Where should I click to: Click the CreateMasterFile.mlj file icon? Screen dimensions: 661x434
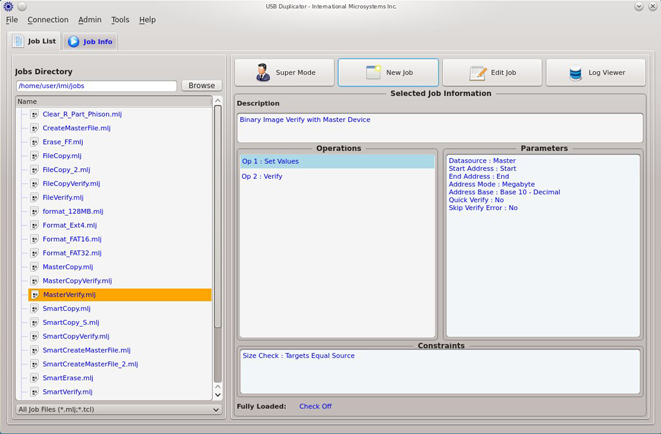(x=35, y=128)
